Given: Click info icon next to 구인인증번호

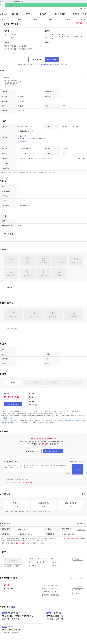Looking at the screenshot, I should (x=53, y=534).
